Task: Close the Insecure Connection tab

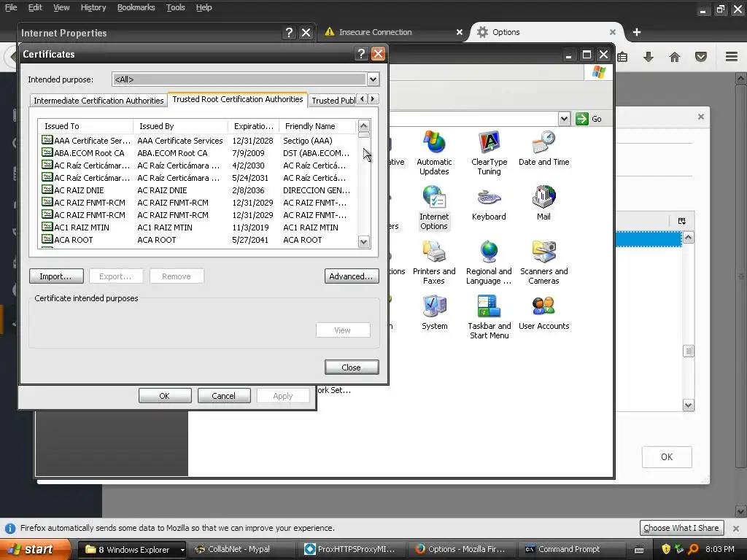Action: coord(460,32)
